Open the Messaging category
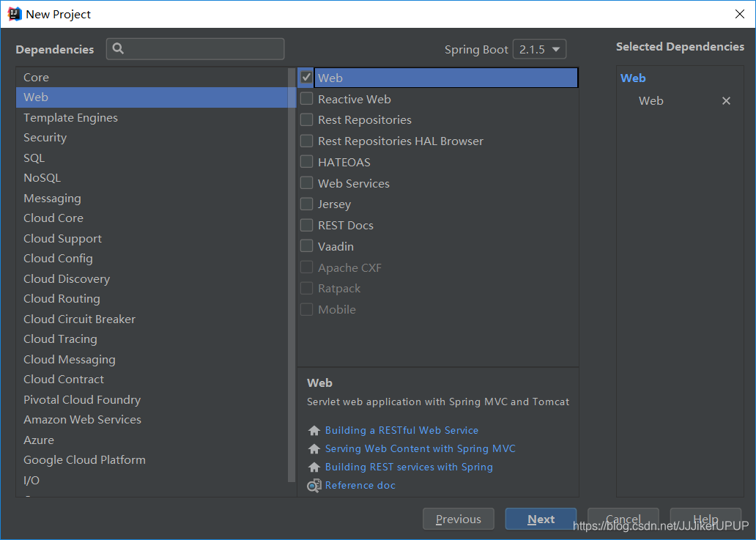Image resolution: width=756 pixels, height=540 pixels. pos(152,198)
